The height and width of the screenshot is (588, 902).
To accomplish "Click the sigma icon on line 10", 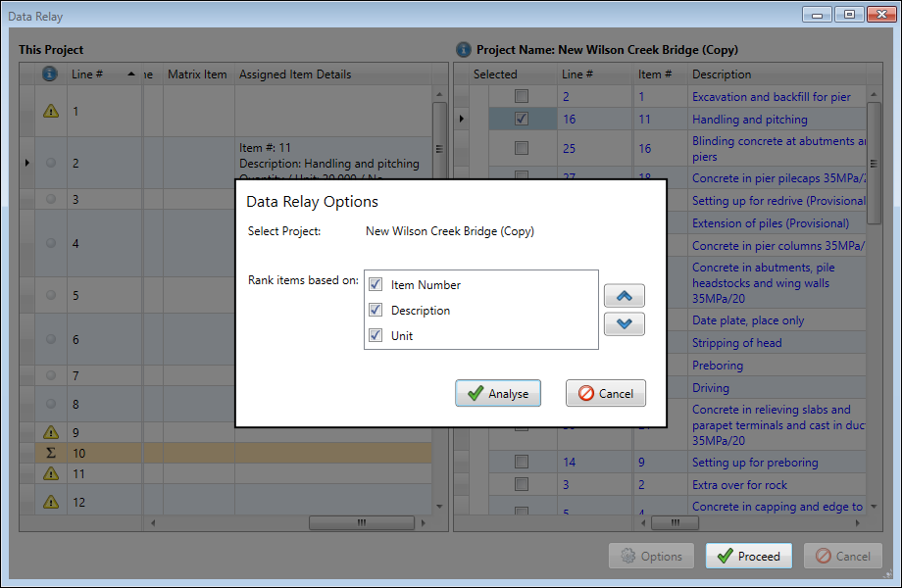I will click(x=51, y=454).
